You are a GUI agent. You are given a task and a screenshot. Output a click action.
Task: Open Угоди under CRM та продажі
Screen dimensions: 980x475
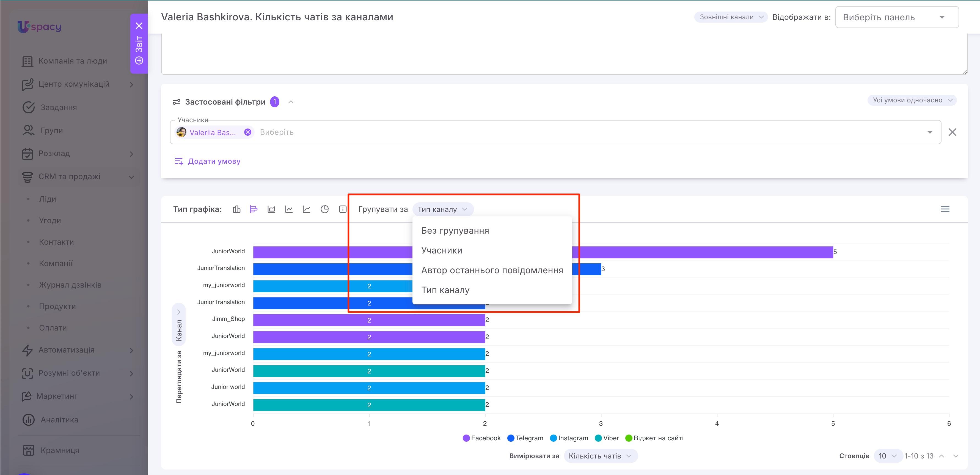coord(50,220)
